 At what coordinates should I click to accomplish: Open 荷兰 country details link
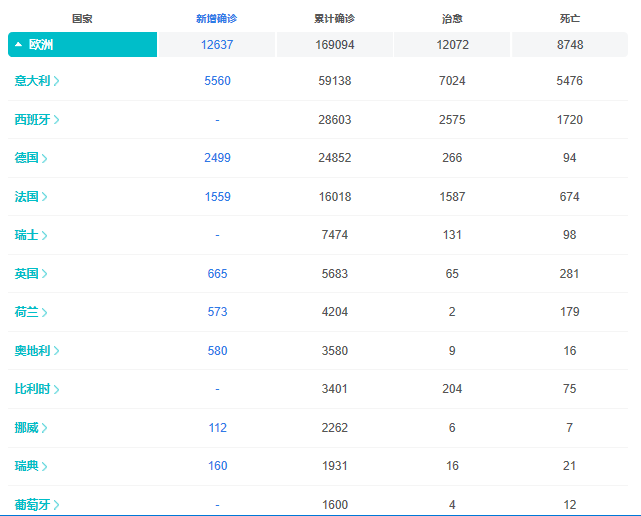[31, 312]
